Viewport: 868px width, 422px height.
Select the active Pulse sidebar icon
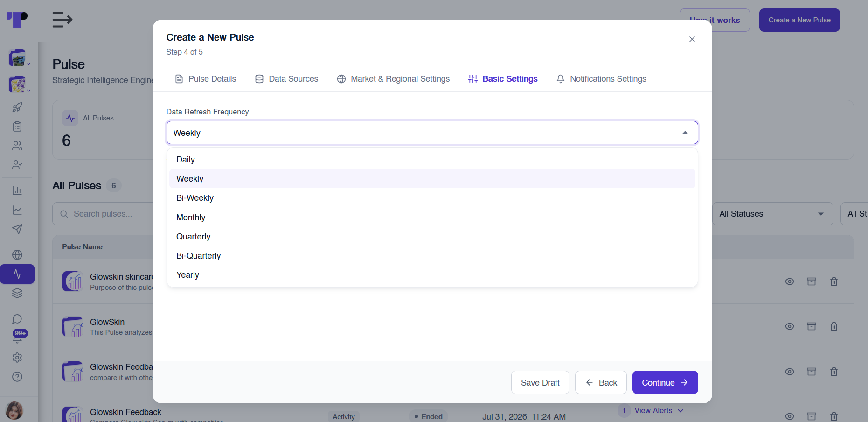[17, 274]
